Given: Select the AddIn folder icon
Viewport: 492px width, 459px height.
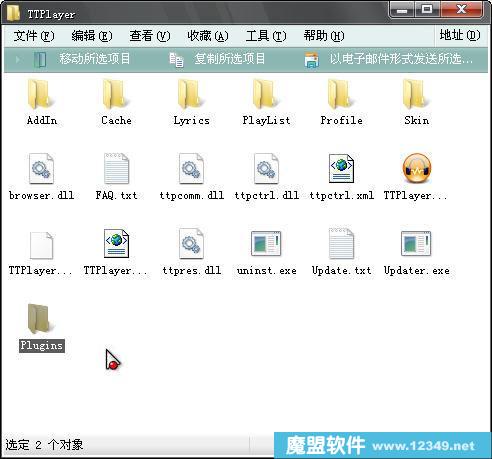Looking at the screenshot, I should click(41, 95).
